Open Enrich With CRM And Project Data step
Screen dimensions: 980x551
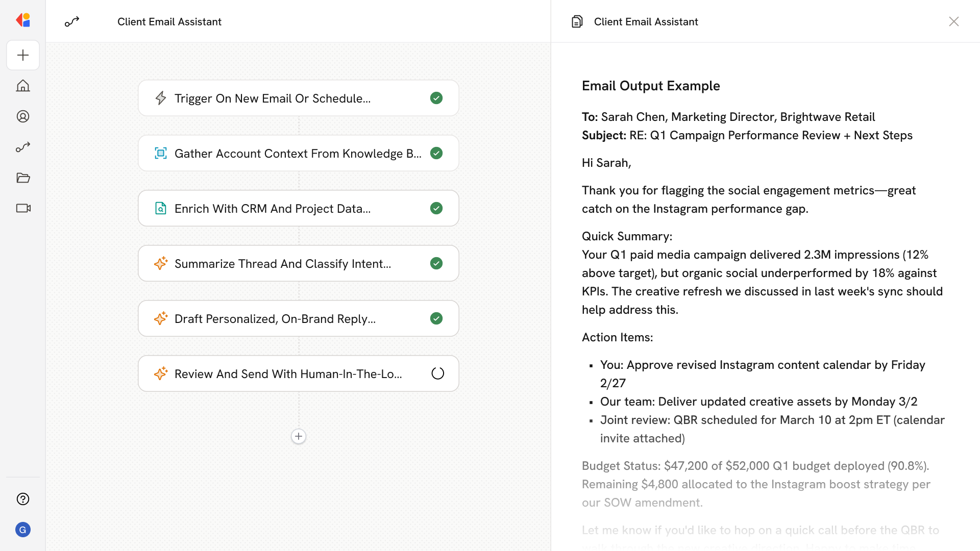273,208
